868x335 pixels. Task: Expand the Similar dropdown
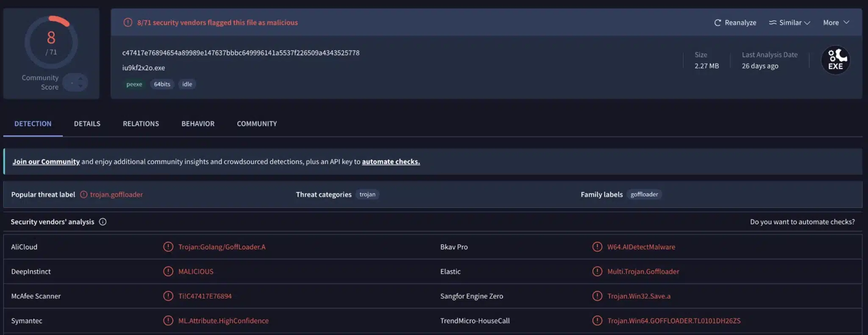[790, 23]
